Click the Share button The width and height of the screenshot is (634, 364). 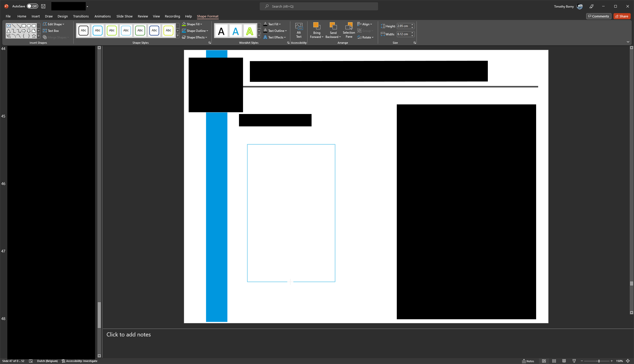[622, 16]
